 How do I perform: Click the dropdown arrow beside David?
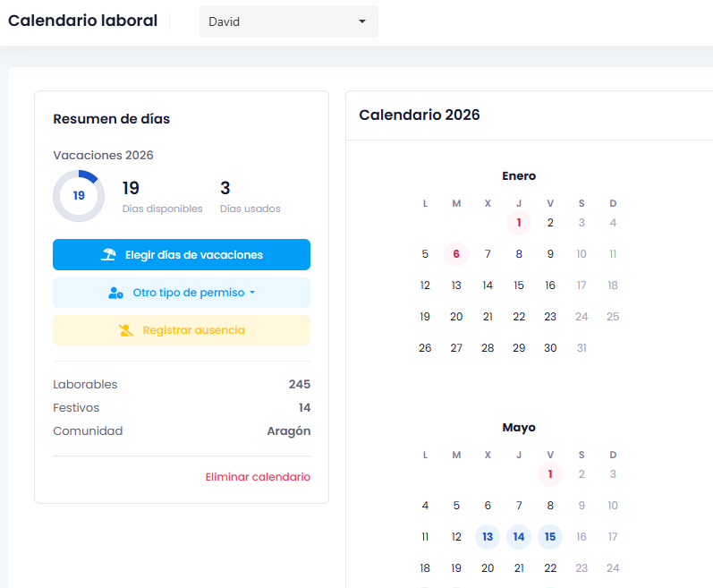click(362, 21)
